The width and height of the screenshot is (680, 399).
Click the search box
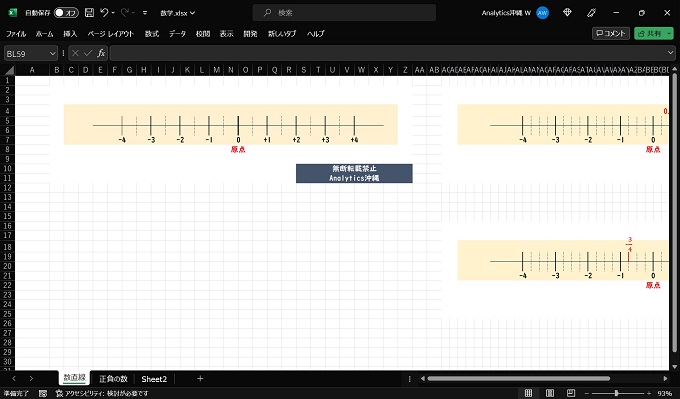[x=344, y=13]
